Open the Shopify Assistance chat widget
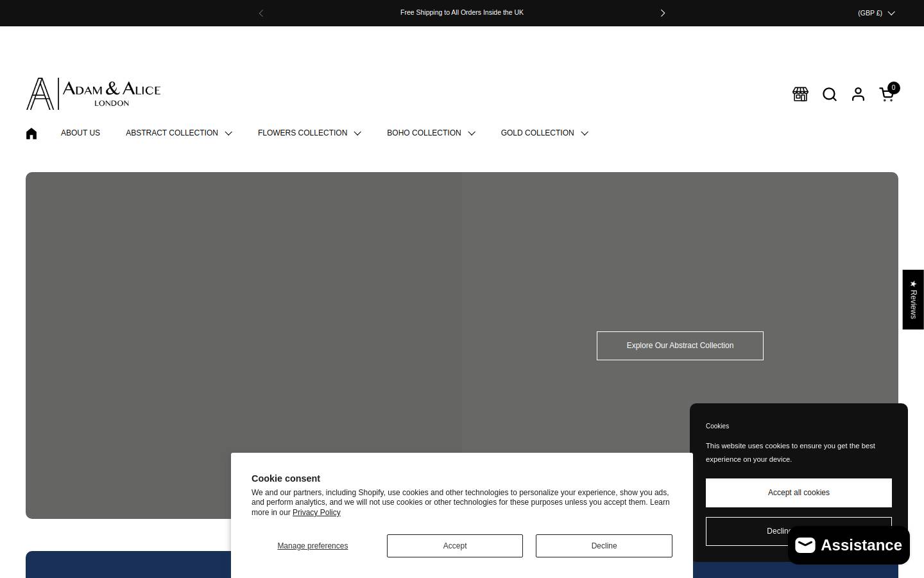Viewport: 924px width, 578px height. coord(848,545)
